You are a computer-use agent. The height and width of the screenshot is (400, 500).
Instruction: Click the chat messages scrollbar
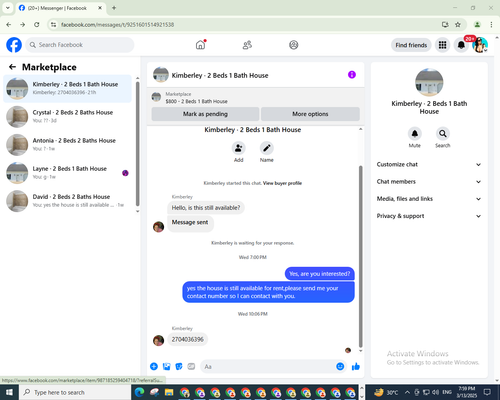point(360,257)
